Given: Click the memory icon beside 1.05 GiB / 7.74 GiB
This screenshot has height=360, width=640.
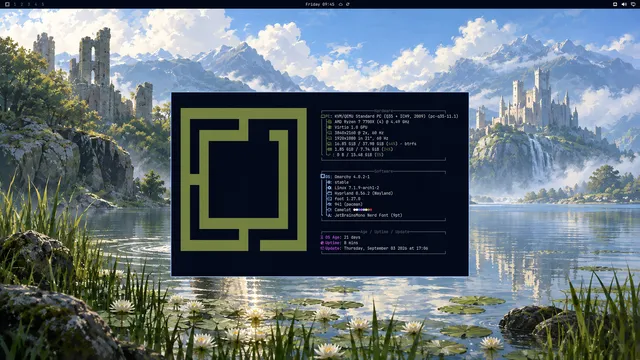Looking at the screenshot, I should click(330, 149).
